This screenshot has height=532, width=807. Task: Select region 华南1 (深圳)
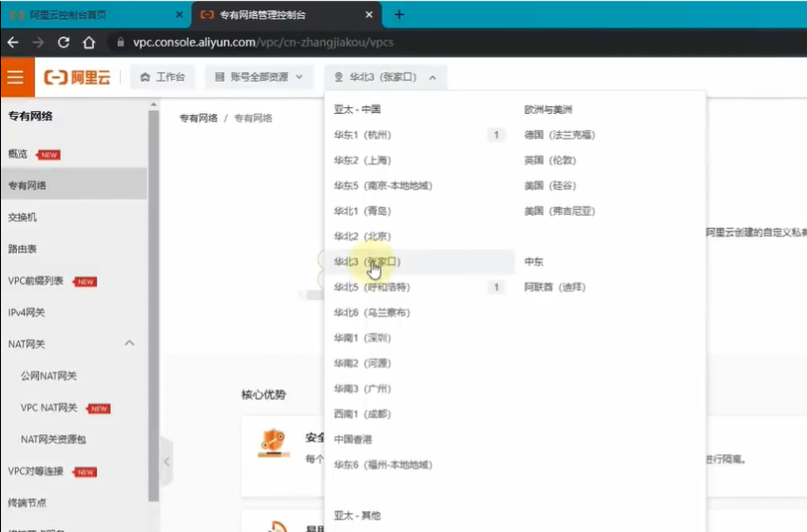point(419,337)
